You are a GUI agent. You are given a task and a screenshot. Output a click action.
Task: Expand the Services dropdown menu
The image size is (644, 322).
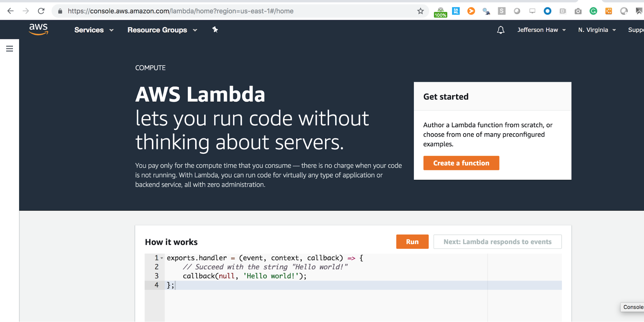point(94,30)
